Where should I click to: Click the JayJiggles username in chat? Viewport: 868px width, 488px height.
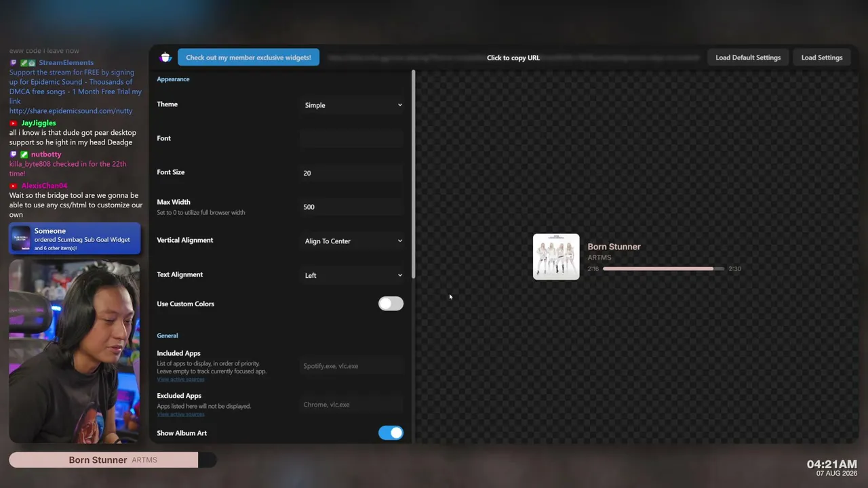tap(39, 123)
